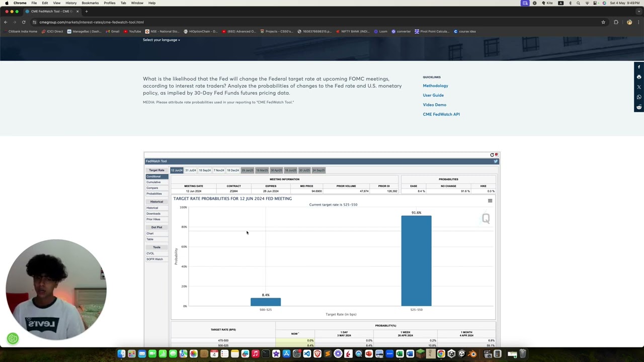The height and width of the screenshot is (362, 644).
Task: Open Zoom from the Dock
Action: [389, 354]
